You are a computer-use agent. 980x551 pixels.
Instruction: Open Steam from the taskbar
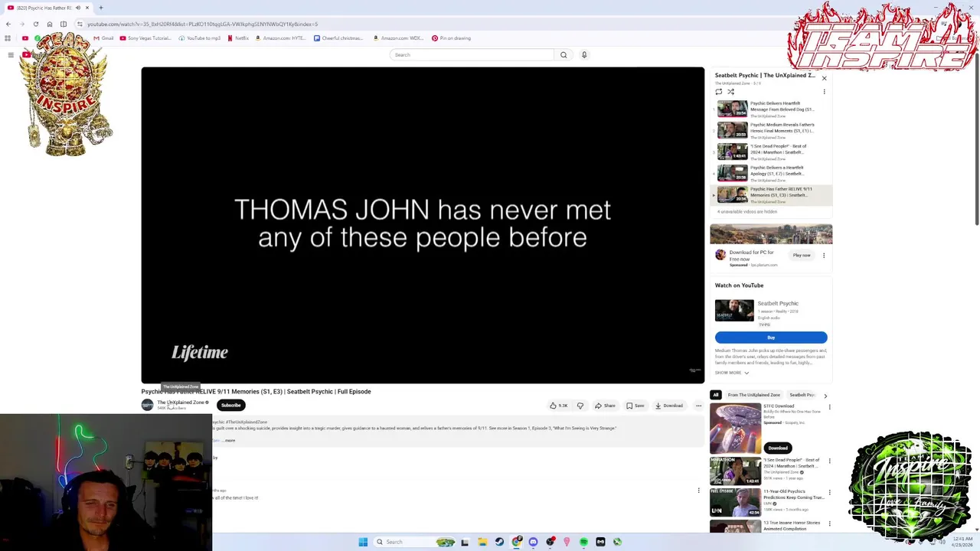tap(499, 542)
